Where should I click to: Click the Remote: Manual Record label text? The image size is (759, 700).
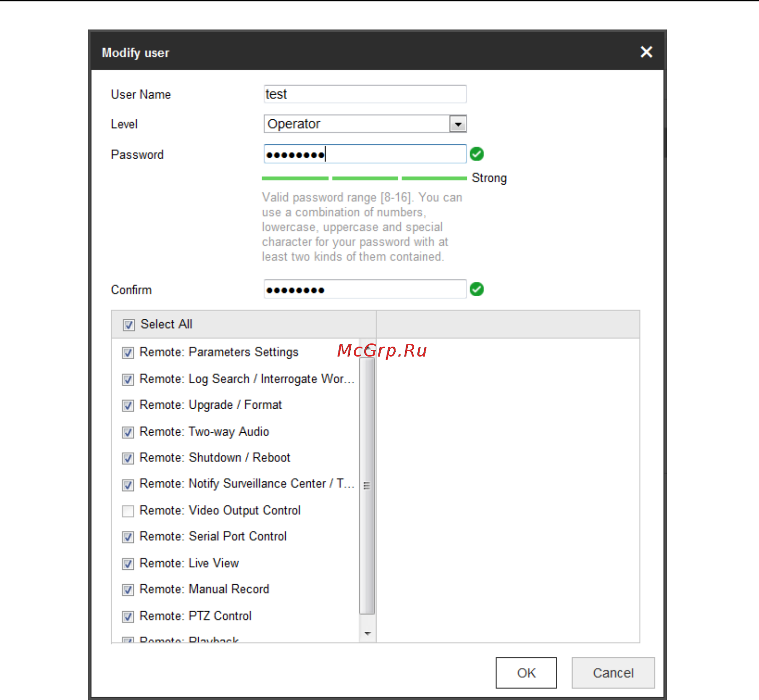(205, 589)
